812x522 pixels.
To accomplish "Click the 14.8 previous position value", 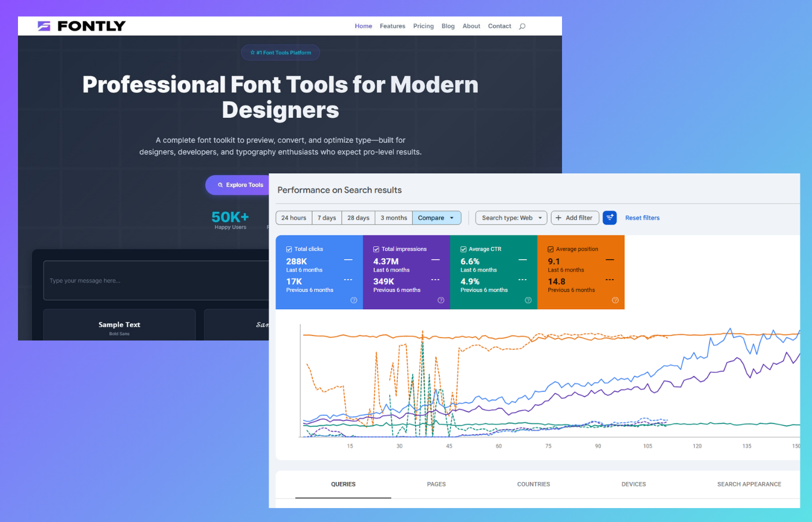I will click(x=557, y=281).
